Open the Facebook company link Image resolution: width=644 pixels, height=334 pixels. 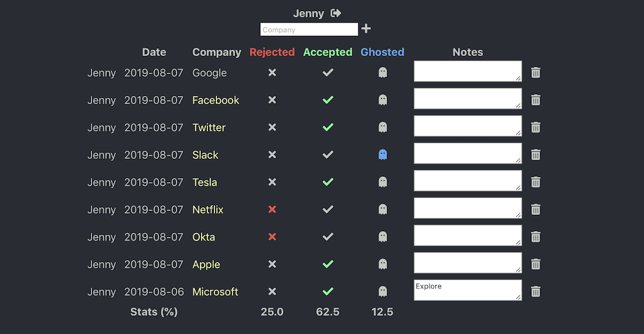coord(216,100)
